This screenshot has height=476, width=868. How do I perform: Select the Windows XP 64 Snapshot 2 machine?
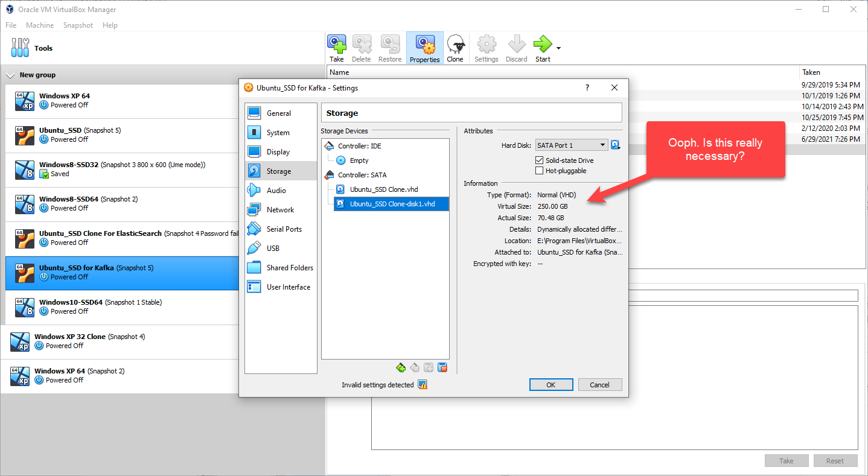121,376
